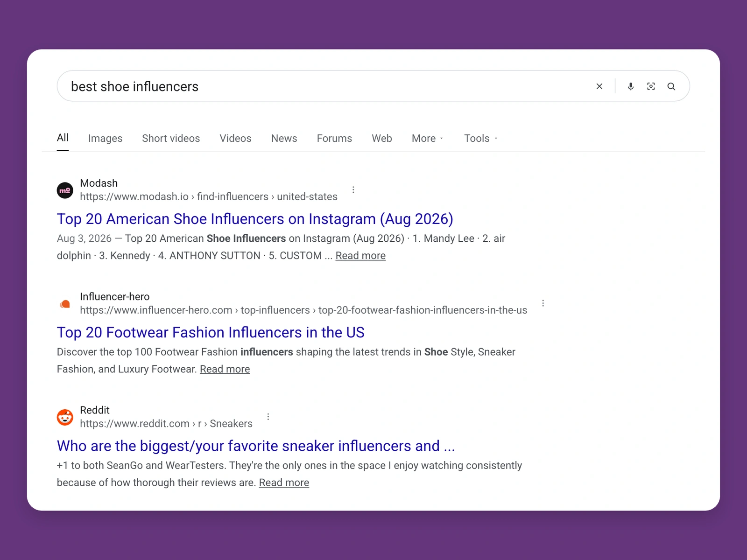Open image search with camera lens icon
The image size is (747, 560).
(651, 86)
